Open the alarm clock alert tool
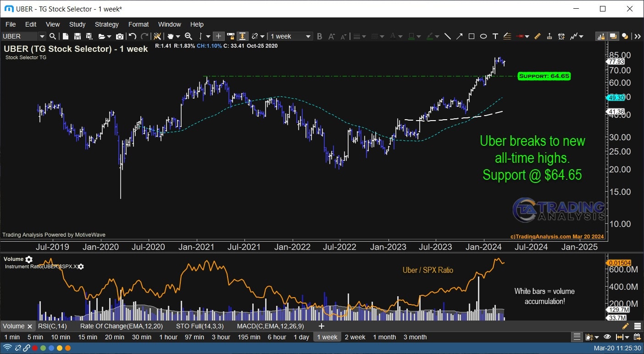 (561, 36)
